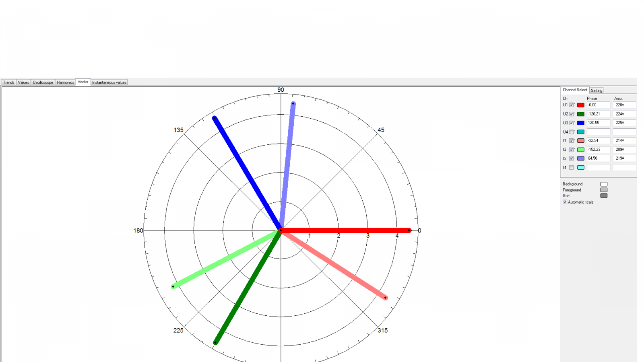Change the Background color swatch
The width and height of the screenshot is (644, 362).
click(604, 184)
